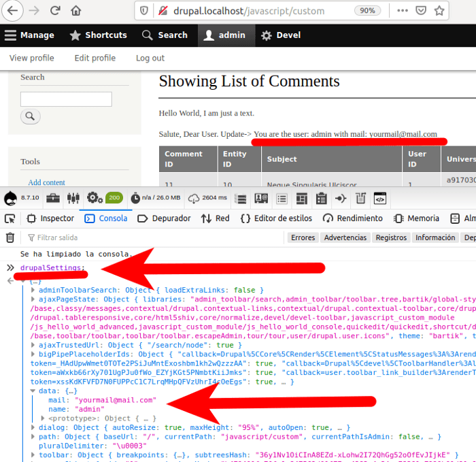476x462 pixels.
Task: Click the Log out link
Action: coord(150,58)
